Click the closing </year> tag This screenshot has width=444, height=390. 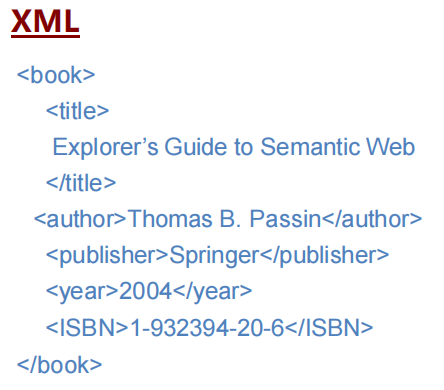tap(213, 292)
